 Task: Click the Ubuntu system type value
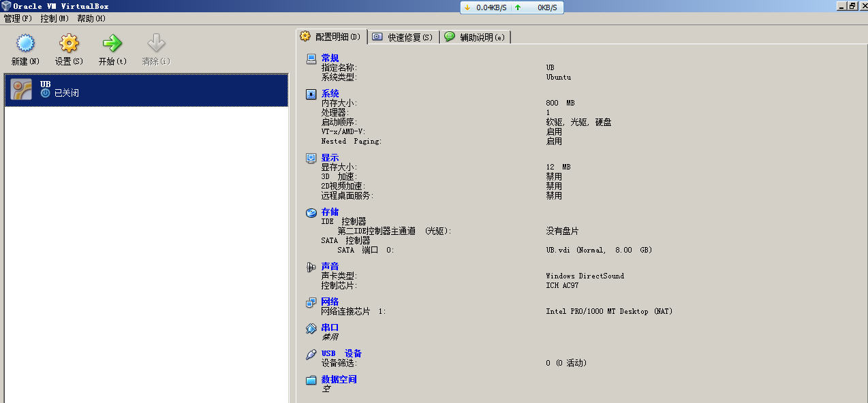558,78
